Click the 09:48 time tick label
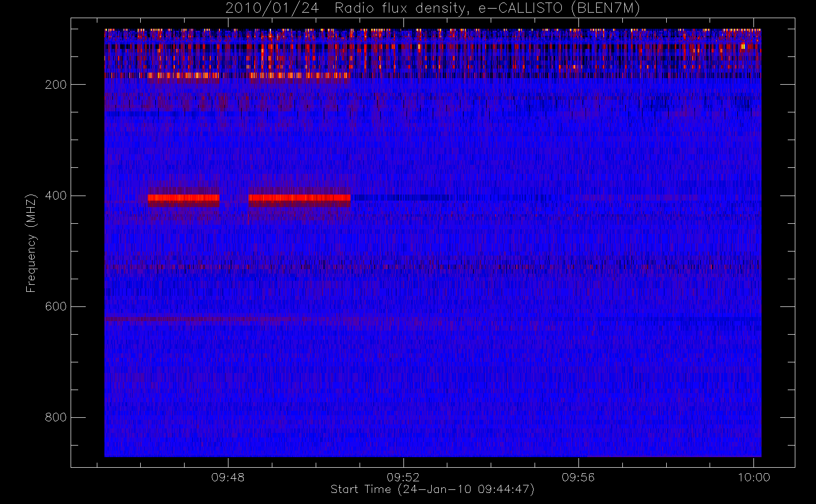The width and height of the screenshot is (816, 504). tap(228, 477)
